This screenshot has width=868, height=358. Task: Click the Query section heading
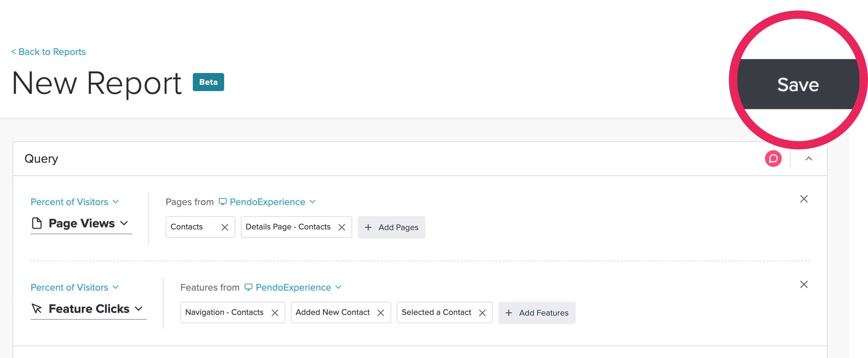click(x=41, y=159)
